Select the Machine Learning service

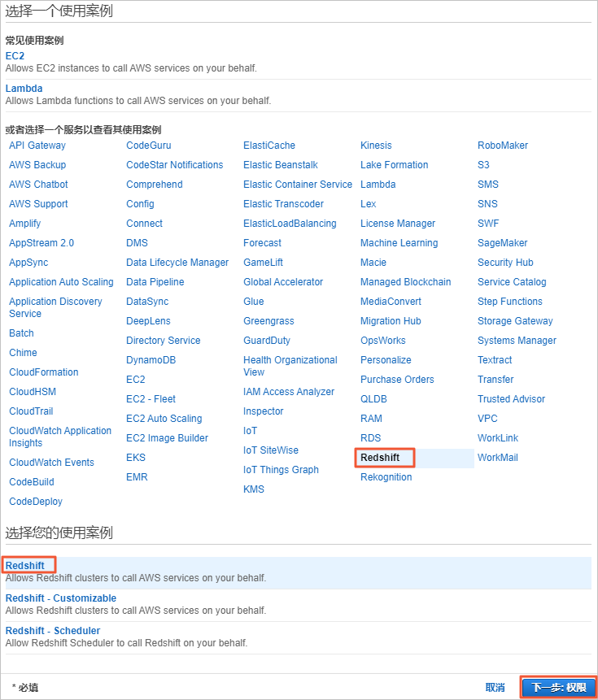point(399,243)
